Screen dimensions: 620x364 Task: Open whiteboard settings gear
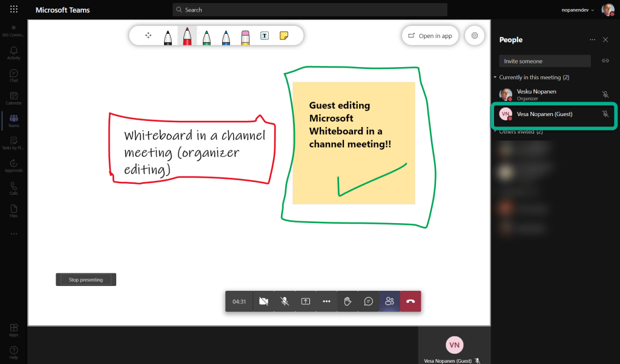click(475, 36)
